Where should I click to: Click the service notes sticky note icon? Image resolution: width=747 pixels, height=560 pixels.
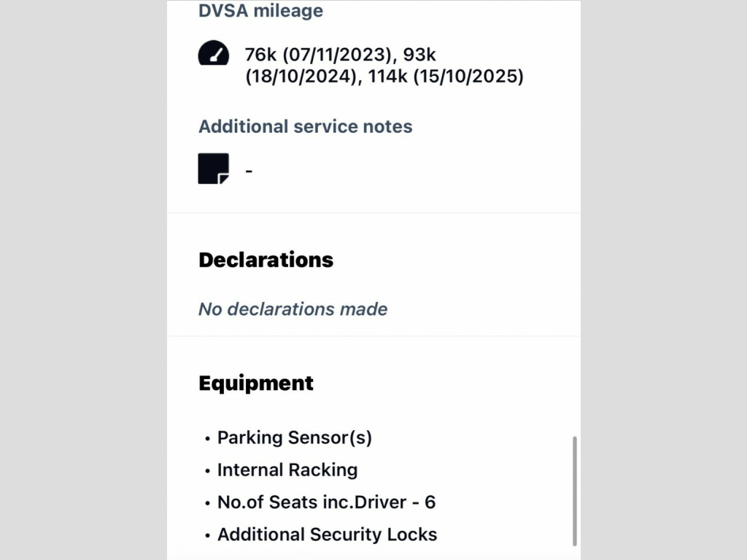pyautogui.click(x=213, y=168)
